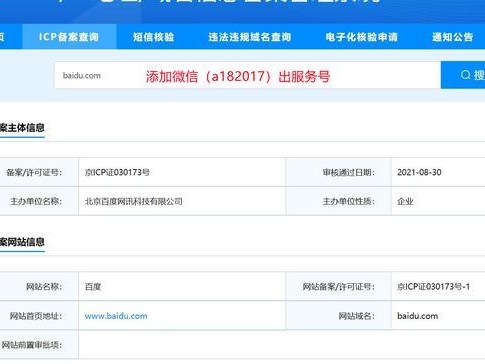
Task: Select site license 京ICP证030173号-1
Action: [433, 287]
